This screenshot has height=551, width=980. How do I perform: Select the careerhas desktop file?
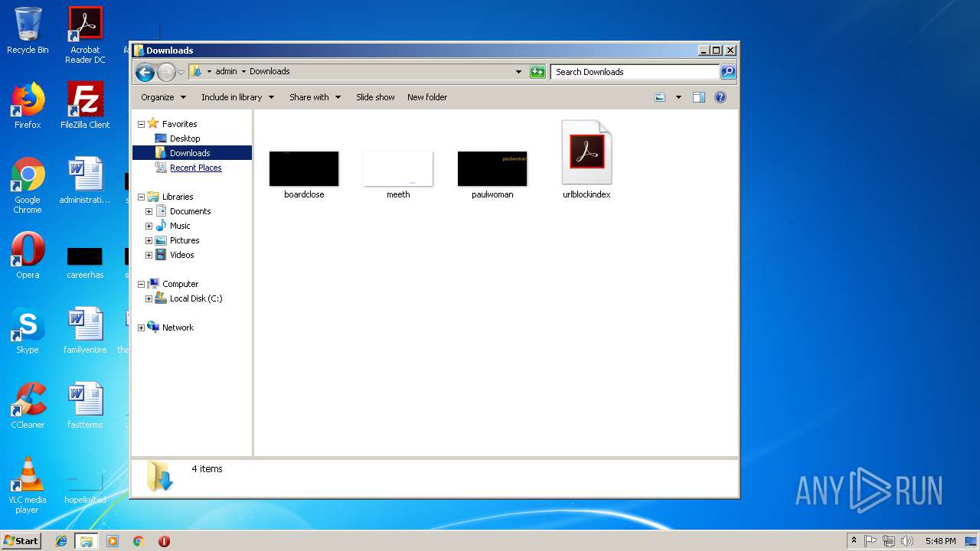(x=85, y=262)
